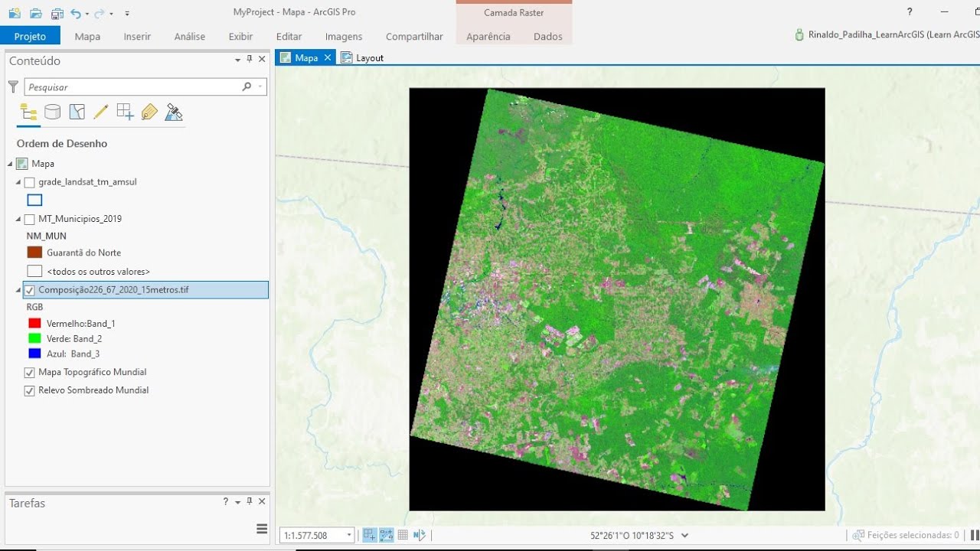
Task: Collapse the grade_landsat_tm_amsul layer
Action: [18, 182]
